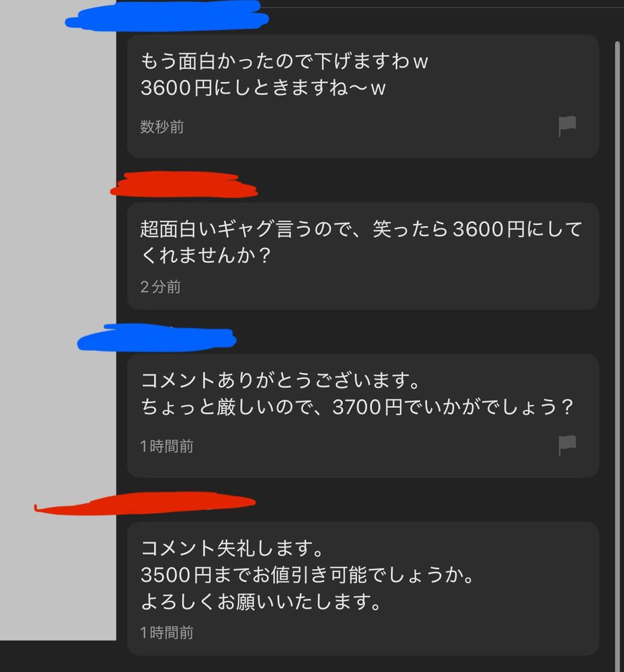Click the text 3600円にしときますね〜w
624x672 pixels.
point(264,88)
